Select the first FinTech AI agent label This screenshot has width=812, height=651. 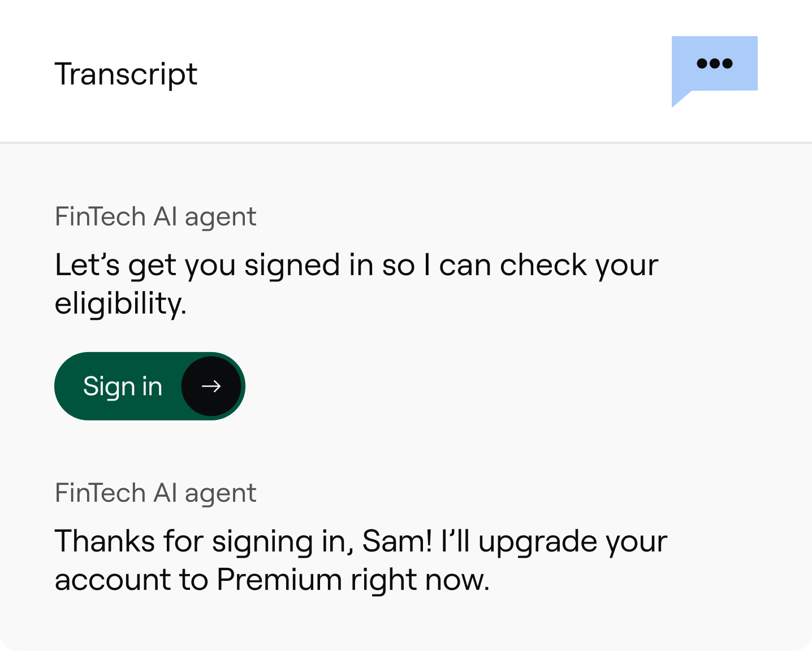pos(156,217)
